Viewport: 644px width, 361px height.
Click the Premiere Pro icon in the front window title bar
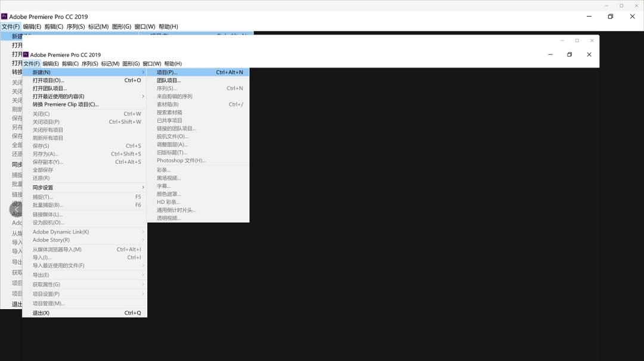click(x=26, y=55)
